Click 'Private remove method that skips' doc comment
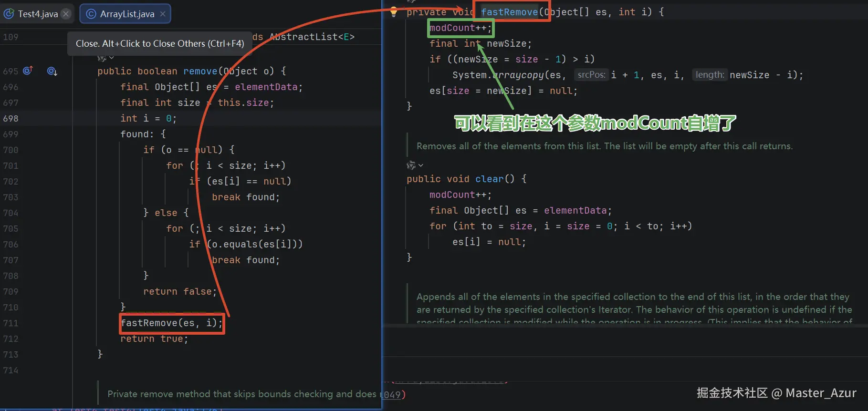 [x=241, y=394]
